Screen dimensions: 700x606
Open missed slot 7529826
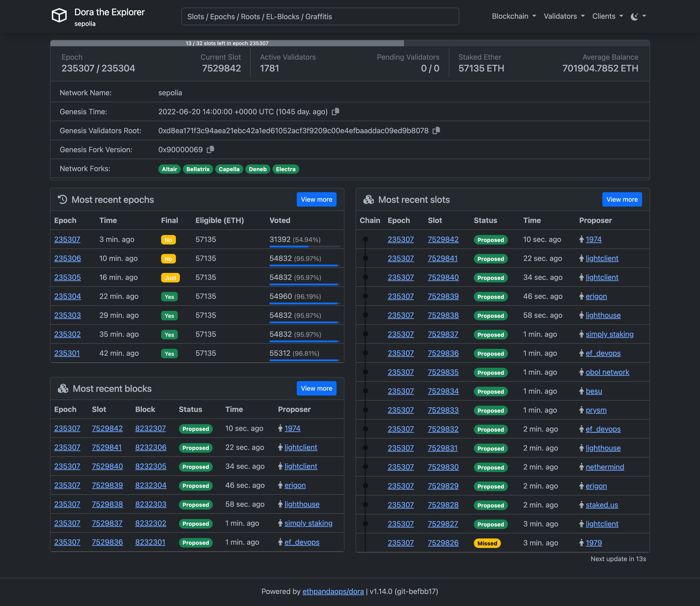pos(443,543)
